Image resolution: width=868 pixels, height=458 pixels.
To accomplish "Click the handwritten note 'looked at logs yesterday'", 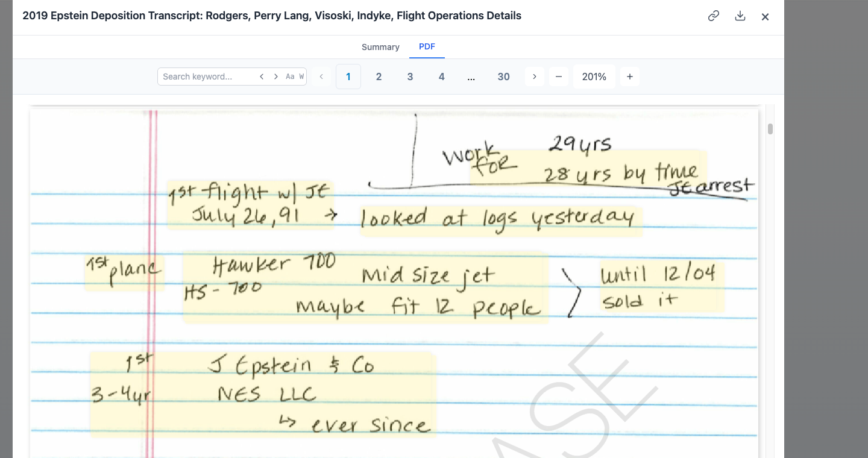I will [x=498, y=219].
